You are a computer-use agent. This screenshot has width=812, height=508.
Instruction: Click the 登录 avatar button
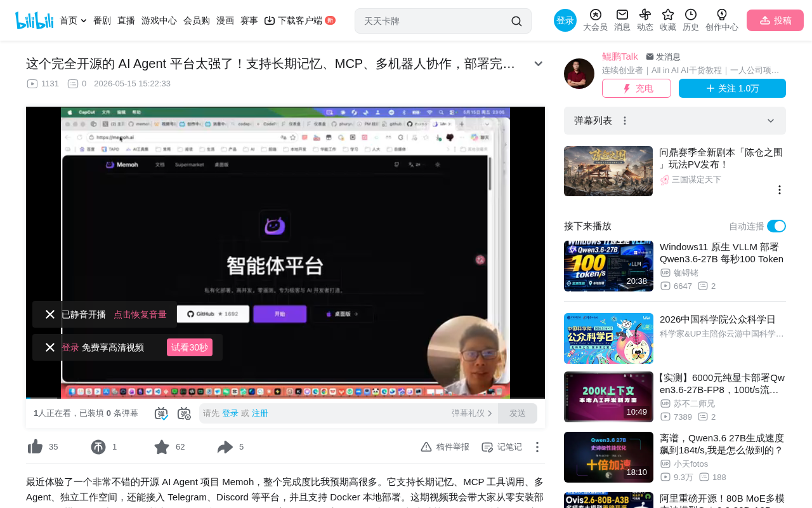pos(565,20)
